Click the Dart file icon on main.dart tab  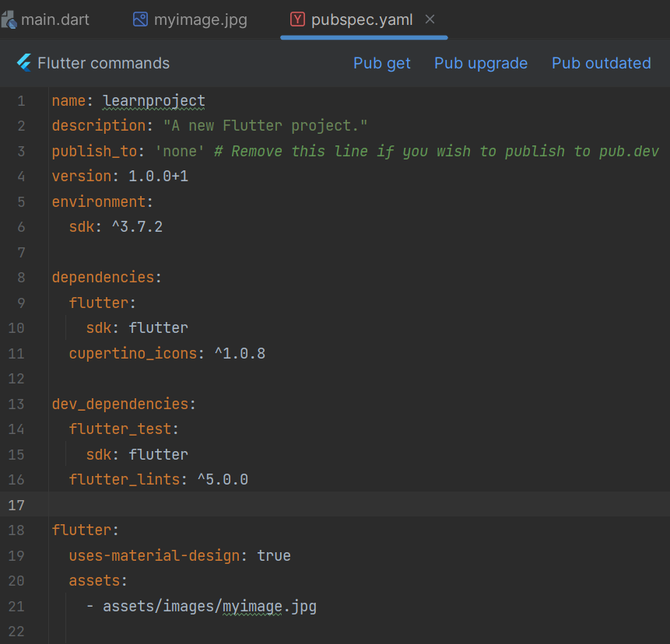coord(9,19)
